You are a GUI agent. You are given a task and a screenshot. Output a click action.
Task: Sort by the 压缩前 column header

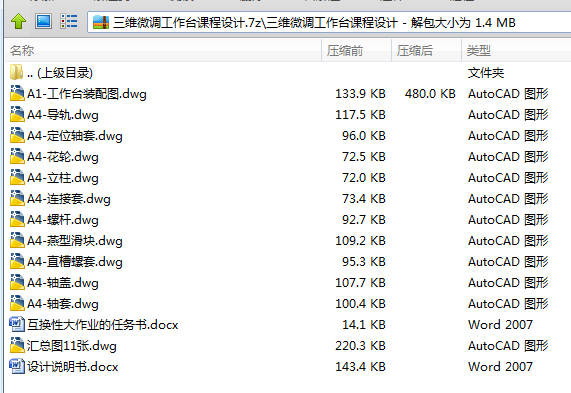(x=356, y=50)
